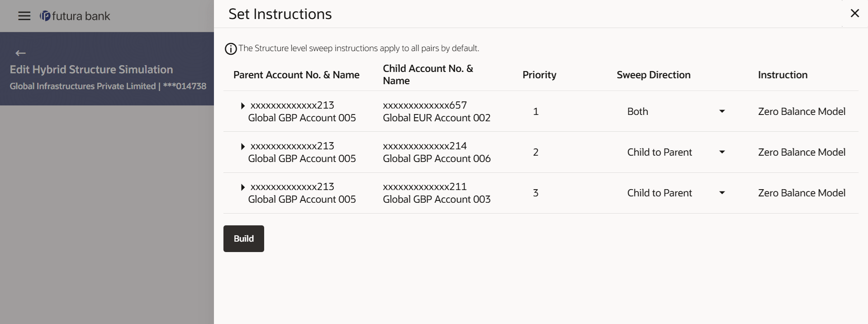The width and height of the screenshot is (868, 324).
Task: Expand the row with child Global GBP Account 006
Action: (243, 147)
